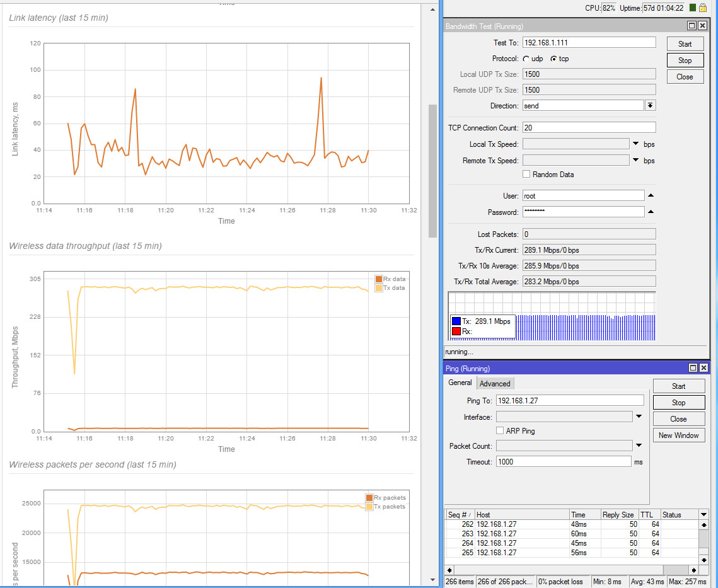Maximize the Bandwidth Test window
The width and height of the screenshot is (718, 588).
tap(692, 26)
